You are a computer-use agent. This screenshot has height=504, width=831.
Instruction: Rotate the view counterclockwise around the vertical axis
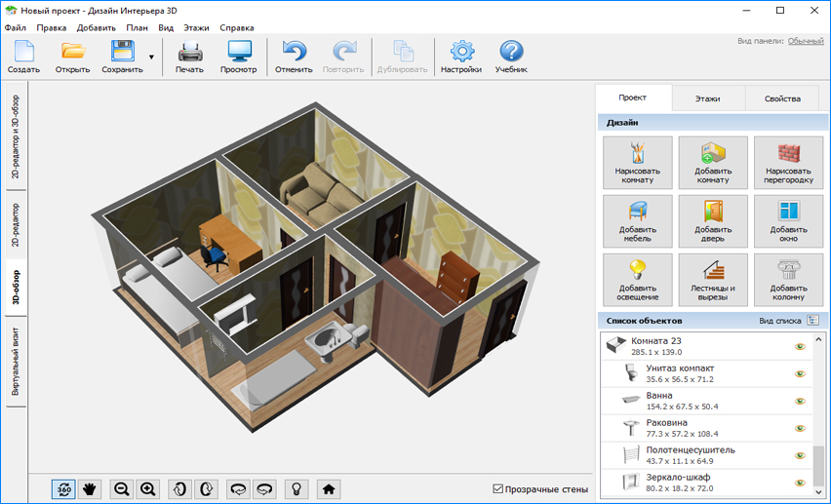click(180, 488)
